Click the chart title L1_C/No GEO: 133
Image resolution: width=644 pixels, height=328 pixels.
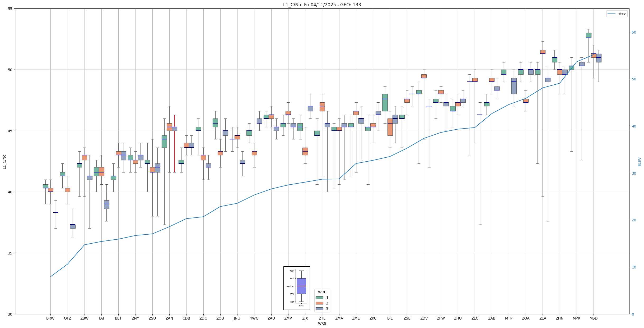click(322, 5)
